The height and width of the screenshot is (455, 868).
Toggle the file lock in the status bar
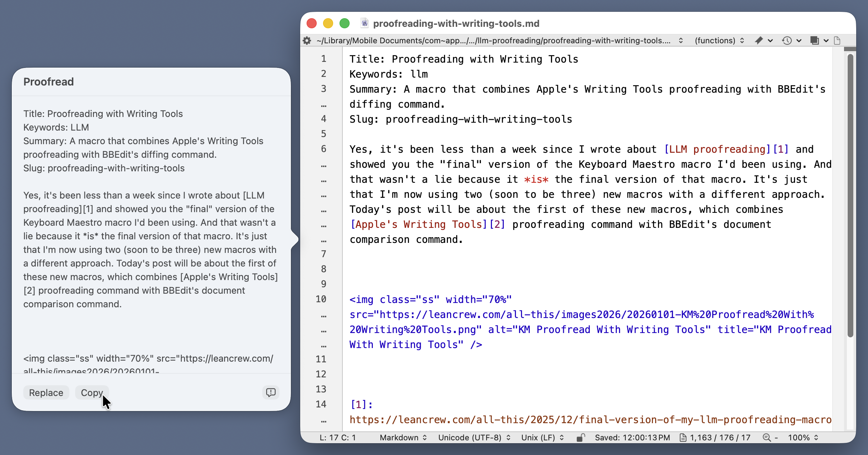[x=581, y=437]
